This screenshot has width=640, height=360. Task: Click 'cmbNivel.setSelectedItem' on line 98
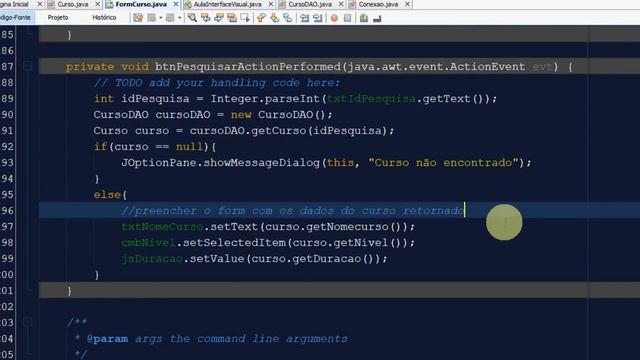click(203, 242)
